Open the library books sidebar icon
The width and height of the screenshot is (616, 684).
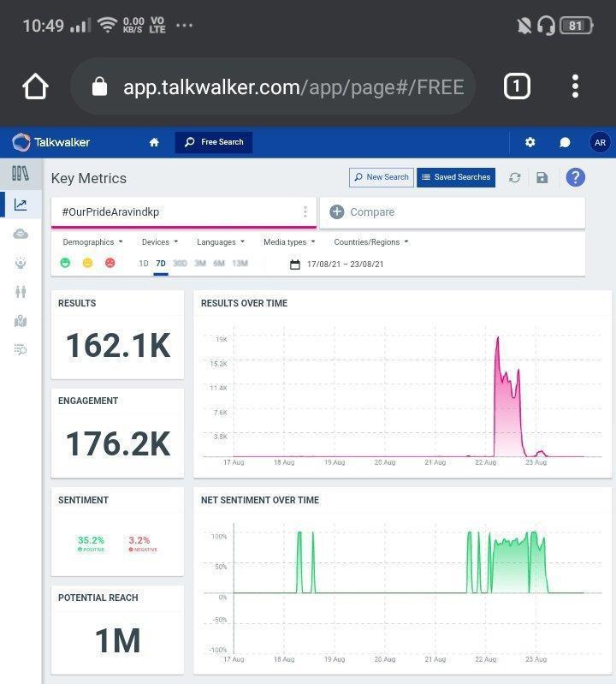coord(21,174)
